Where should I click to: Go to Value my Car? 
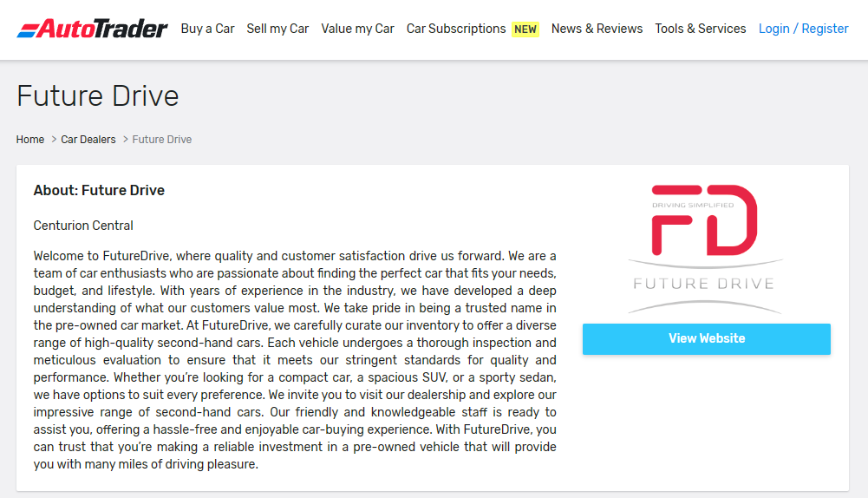coord(357,29)
